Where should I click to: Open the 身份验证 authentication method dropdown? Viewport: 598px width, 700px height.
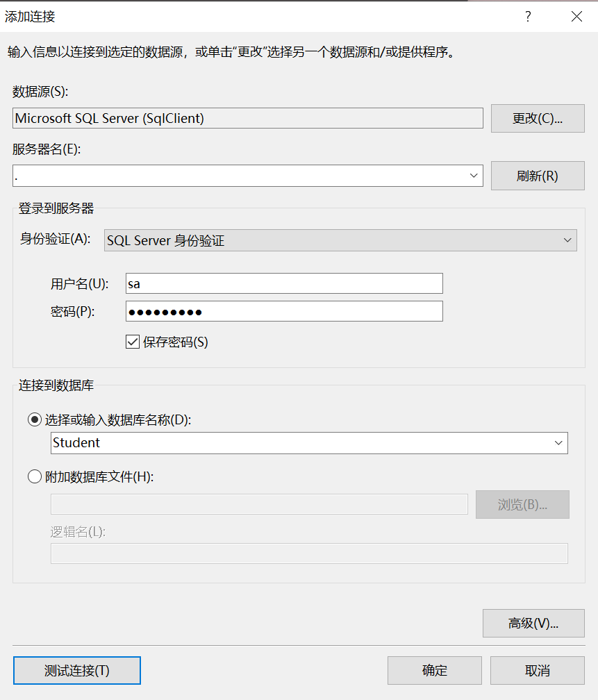coord(567,240)
